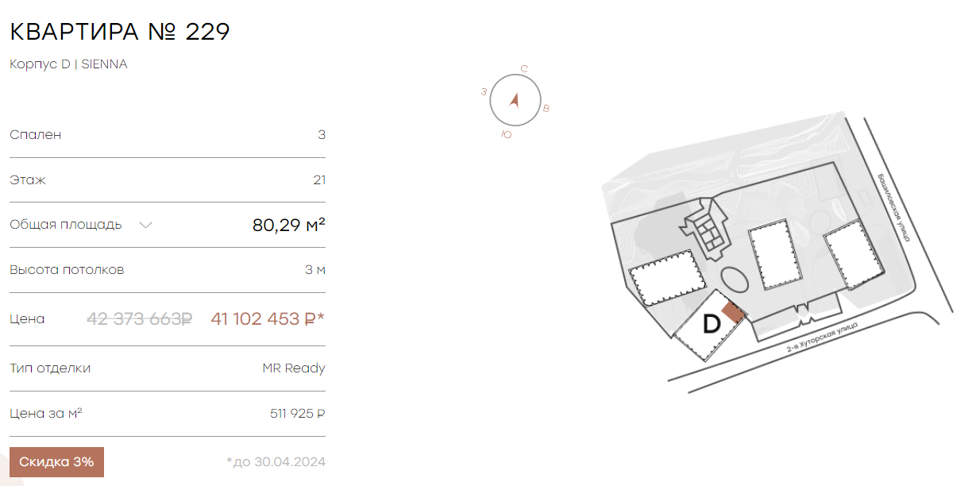Click the 80,29 м² area value
This screenshot has width=980, height=486.
pyautogui.click(x=289, y=225)
